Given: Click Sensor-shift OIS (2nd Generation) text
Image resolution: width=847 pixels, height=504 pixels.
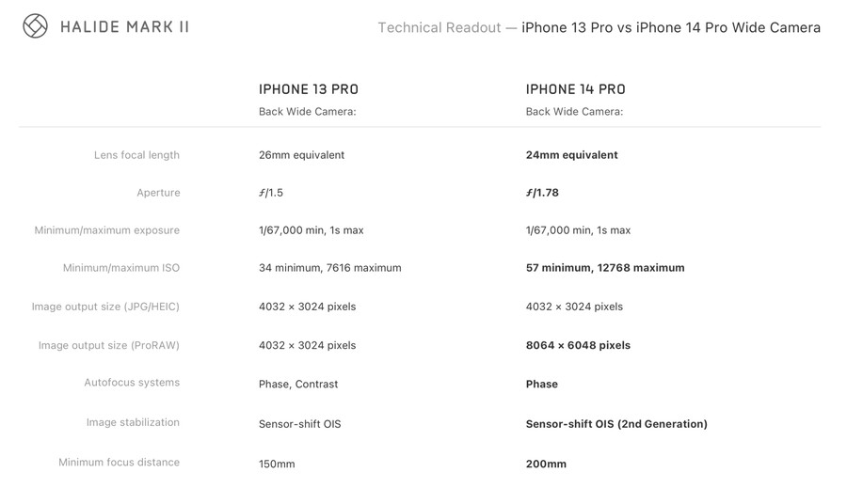Looking at the screenshot, I should 616,424.
